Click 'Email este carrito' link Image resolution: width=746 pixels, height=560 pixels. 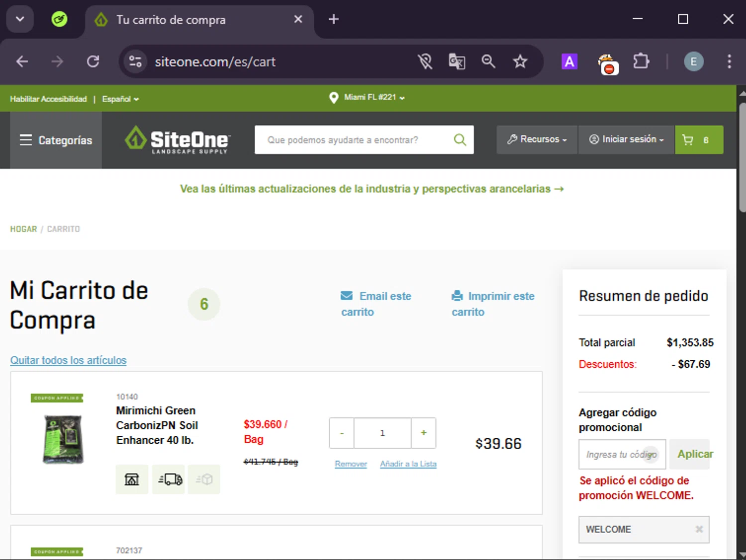[375, 304]
